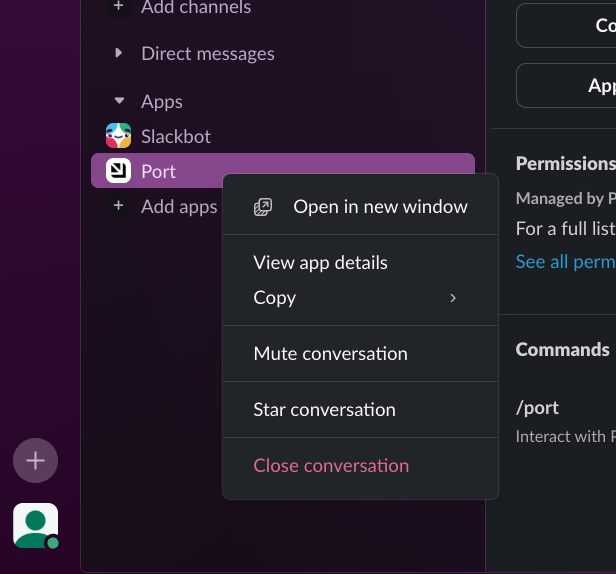Viewport: 616px width, 574px height.
Task: Click the green online status dot
Action: coord(53,542)
